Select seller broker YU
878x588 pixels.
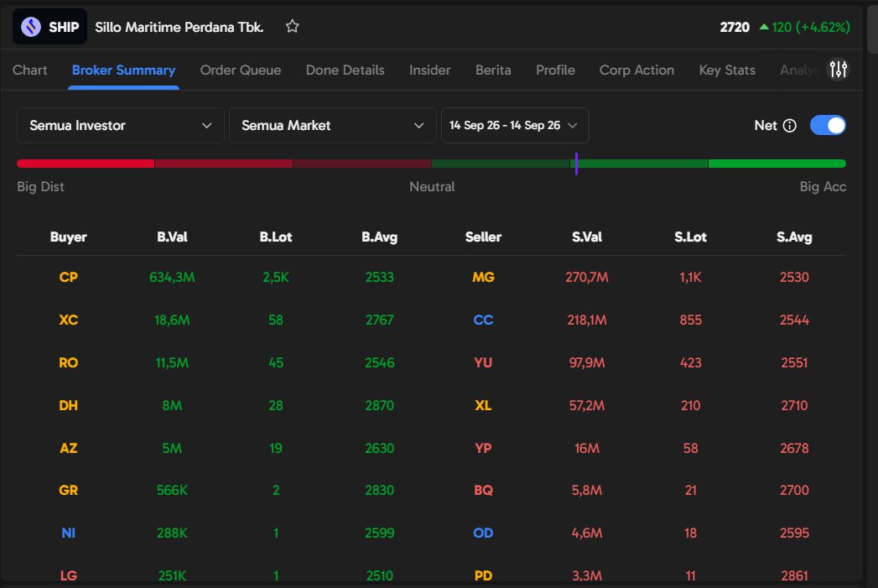(483, 363)
